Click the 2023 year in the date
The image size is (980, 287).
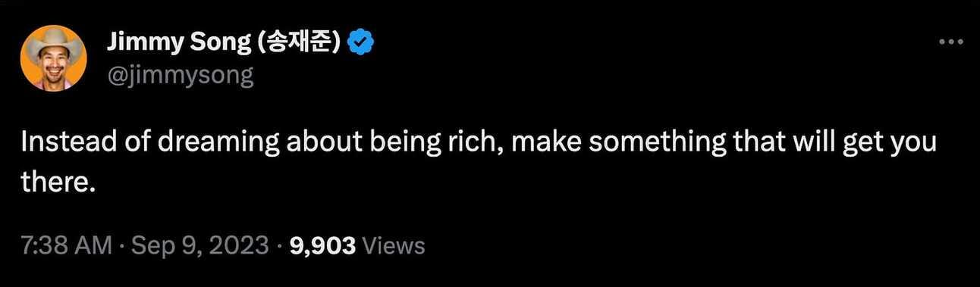coord(240,245)
